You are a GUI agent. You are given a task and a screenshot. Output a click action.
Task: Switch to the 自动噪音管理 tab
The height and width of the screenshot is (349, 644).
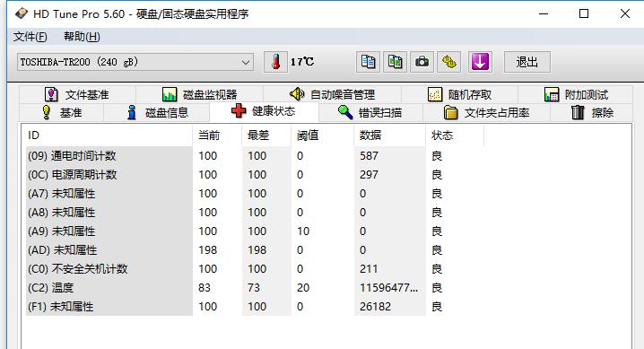tap(332, 95)
